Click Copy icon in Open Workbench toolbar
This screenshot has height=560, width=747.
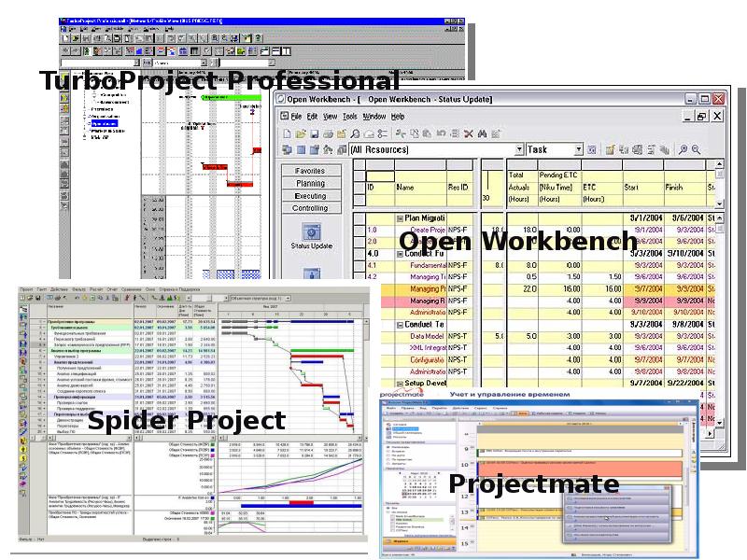414,134
